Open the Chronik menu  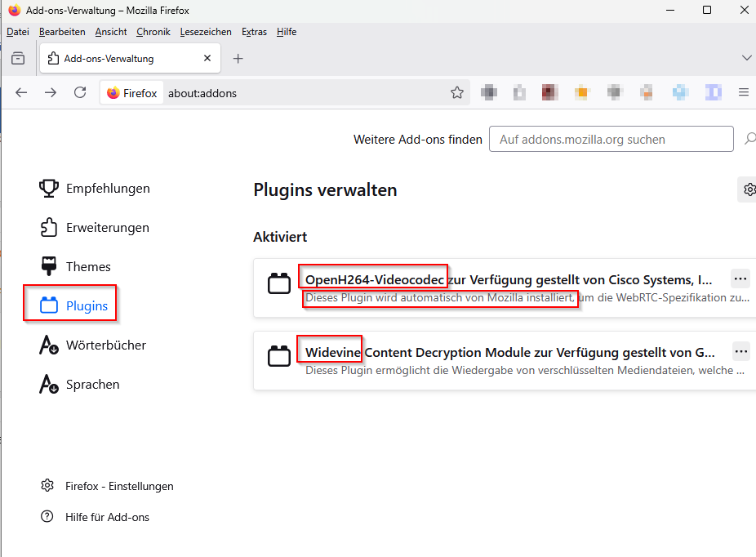click(153, 32)
